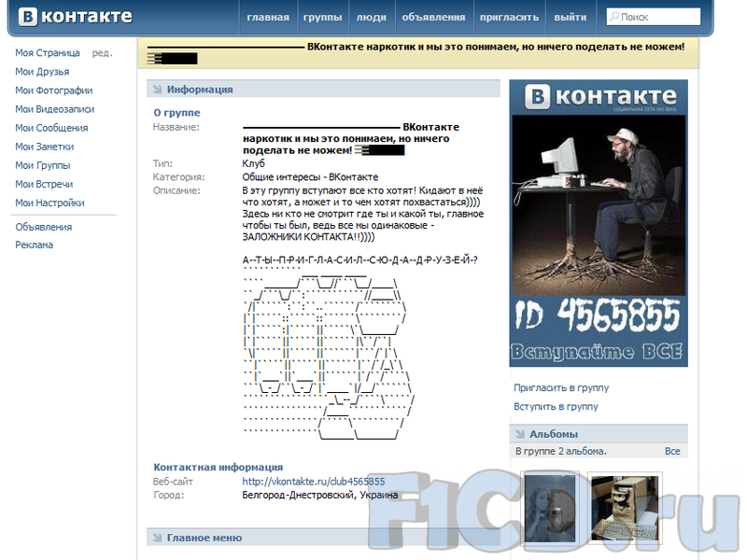Screen dimensions: 747x560
Task: Collapse the Информация section arrow
Action: (x=157, y=89)
